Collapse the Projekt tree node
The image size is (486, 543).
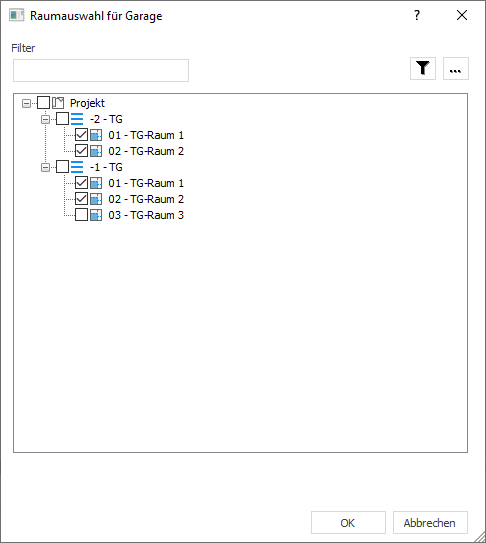26,103
